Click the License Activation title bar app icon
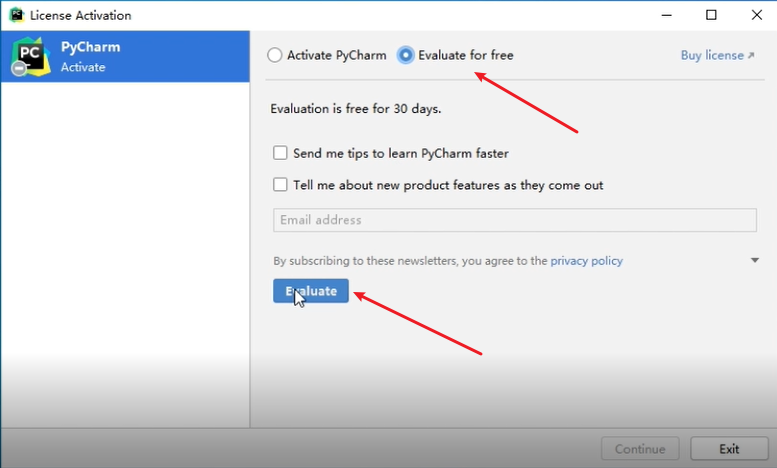 click(16, 15)
